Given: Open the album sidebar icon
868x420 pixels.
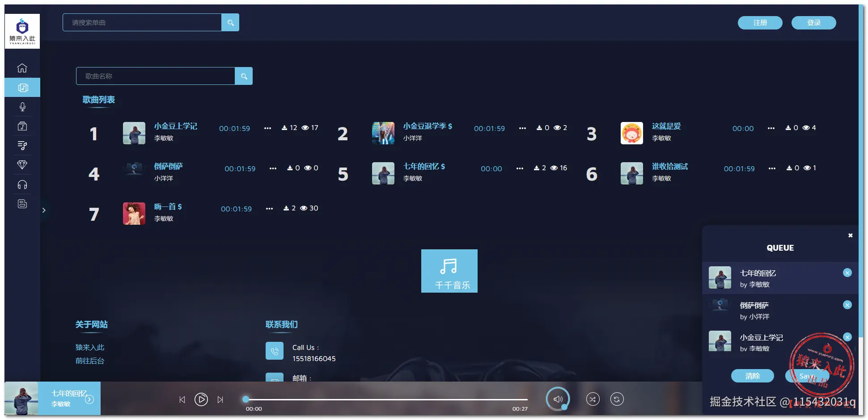Looking at the screenshot, I should coord(22,126).
